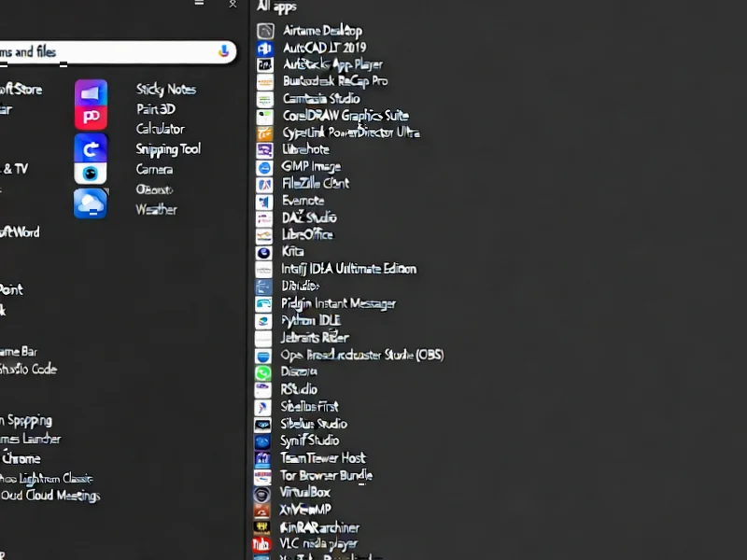Image resolution: width=747 pixels, height=560 pixels.
Task: Open VirtualBox
Action: click(308, 492)
